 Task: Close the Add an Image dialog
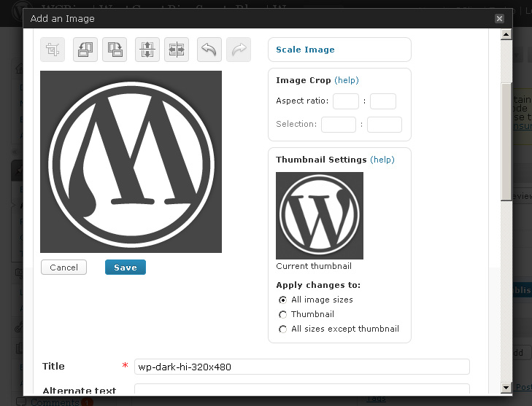tap(499, 19)
